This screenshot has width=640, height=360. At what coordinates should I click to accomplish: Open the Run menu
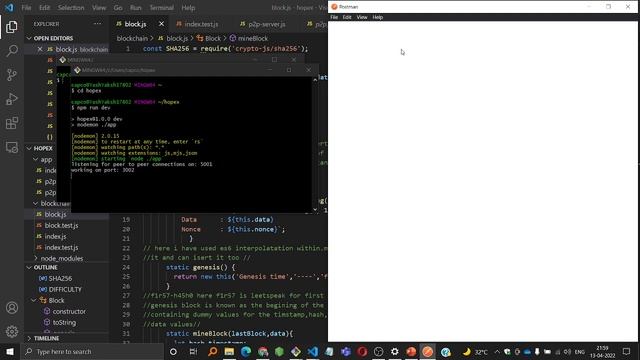point(136,8)
